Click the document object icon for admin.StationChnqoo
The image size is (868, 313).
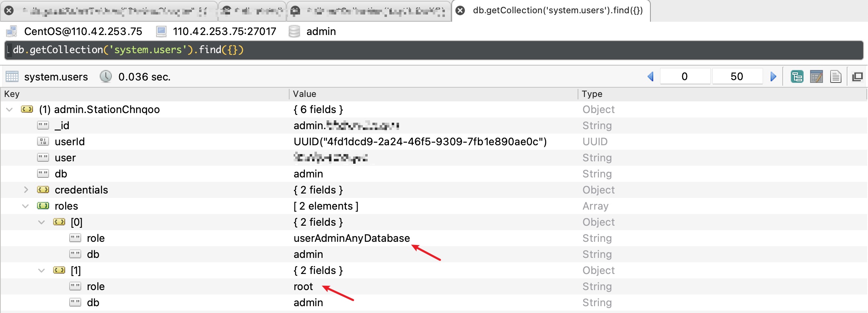click(27, 109)
